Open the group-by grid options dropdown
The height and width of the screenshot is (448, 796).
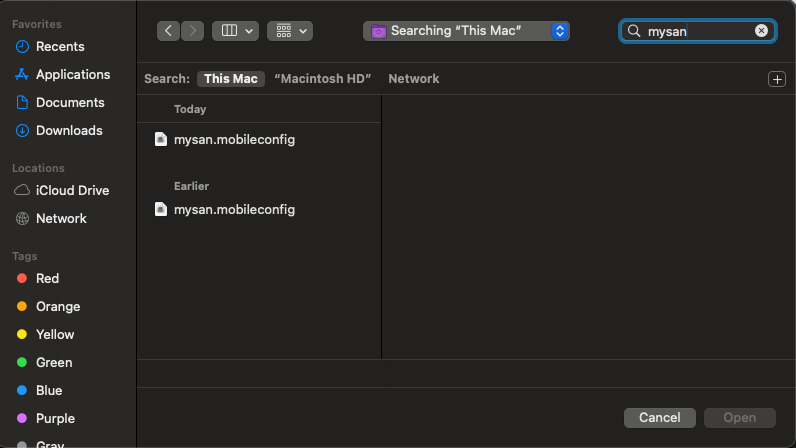[x=290, y=31]
